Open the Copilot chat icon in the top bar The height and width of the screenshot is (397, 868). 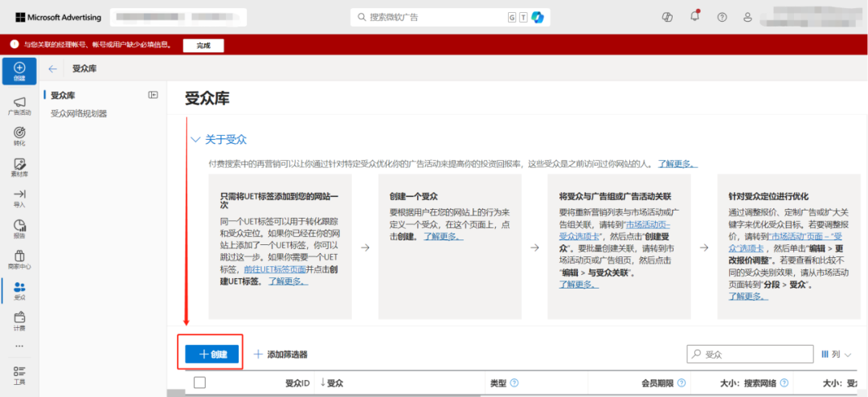667,17
